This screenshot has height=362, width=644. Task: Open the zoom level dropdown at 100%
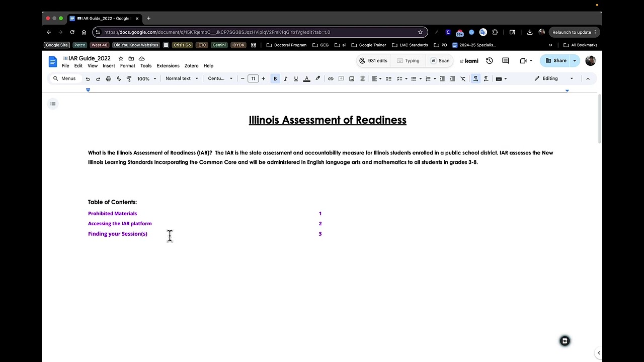147,79
